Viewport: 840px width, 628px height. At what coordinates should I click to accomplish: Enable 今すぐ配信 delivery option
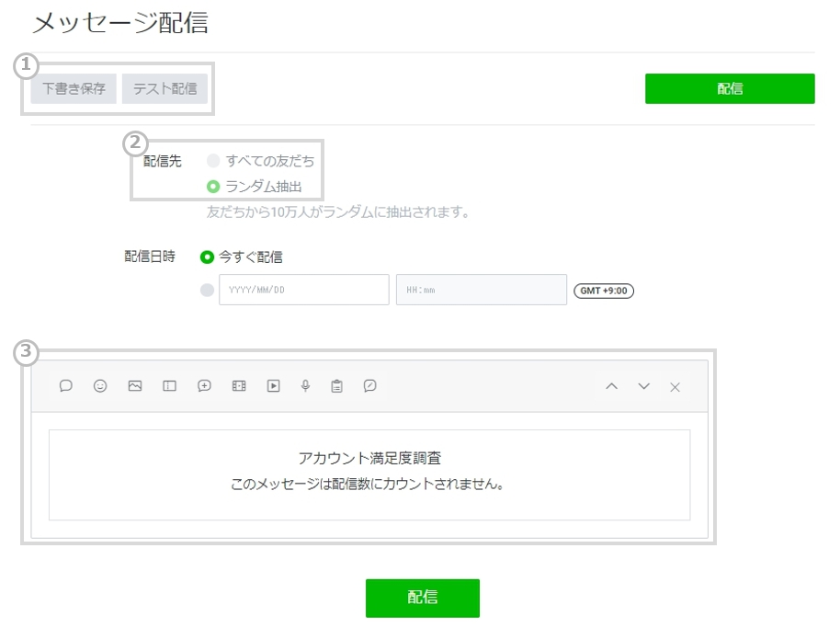(x=207, y=257)
